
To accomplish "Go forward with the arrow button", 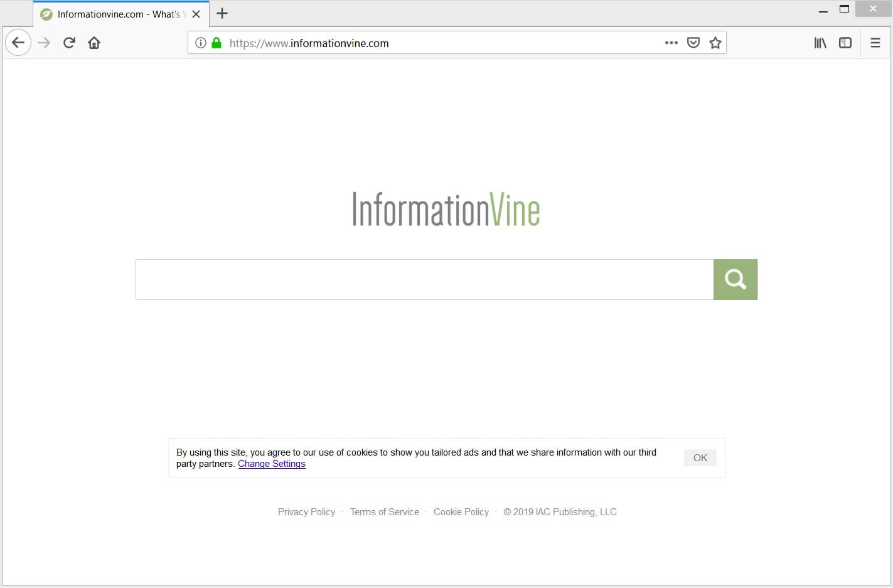I will [x=44, y=43].
